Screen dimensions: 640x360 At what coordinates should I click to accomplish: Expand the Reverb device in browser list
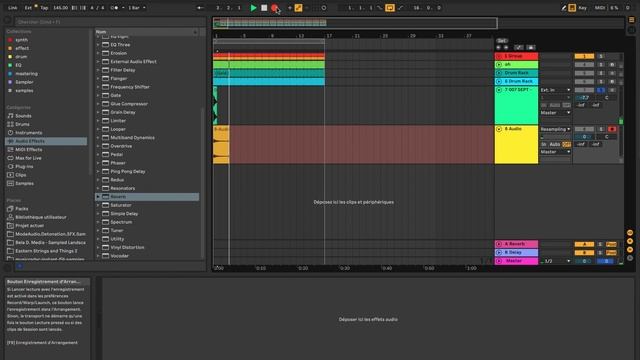(98, 197)
